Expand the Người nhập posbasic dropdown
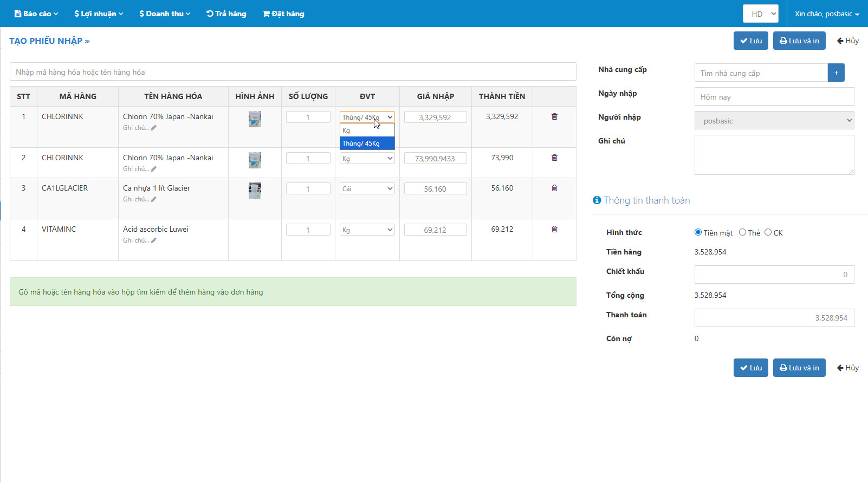 point(774,121)
